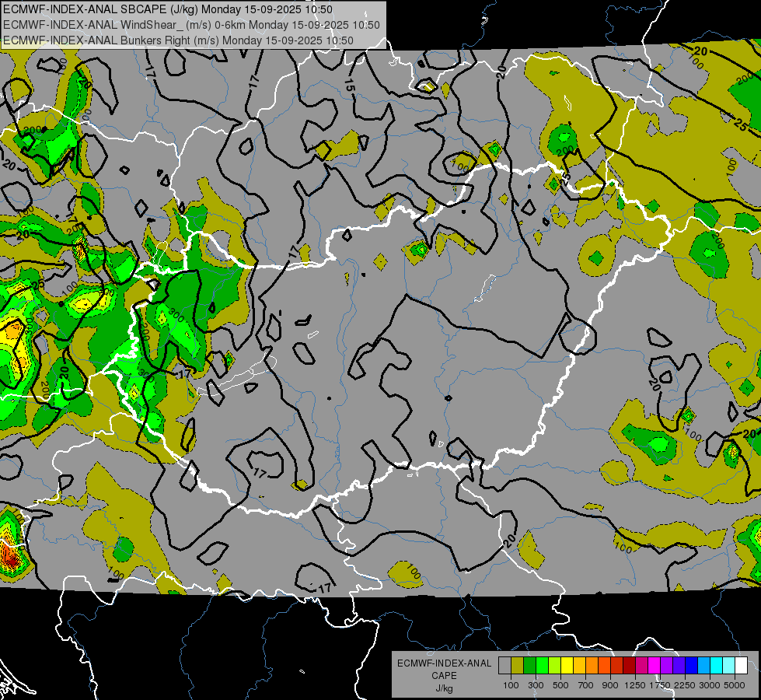761x700 pixels.
Task: Click the CAPE label in legend box
Action: pyautogui.click(x=445, y=675)
